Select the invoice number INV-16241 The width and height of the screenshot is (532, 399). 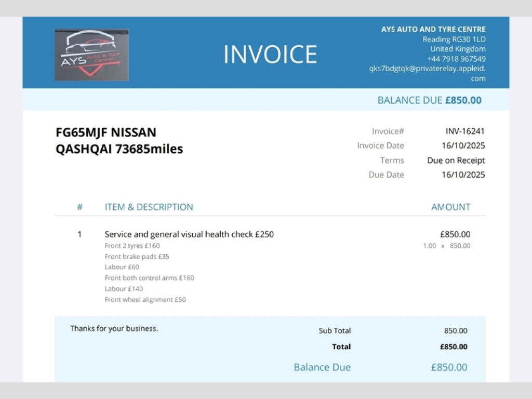(464, 131)
